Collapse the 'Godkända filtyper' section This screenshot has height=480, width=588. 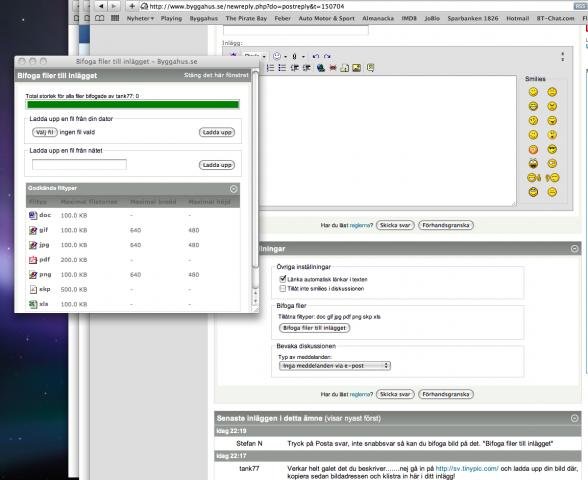coord(233,189)
